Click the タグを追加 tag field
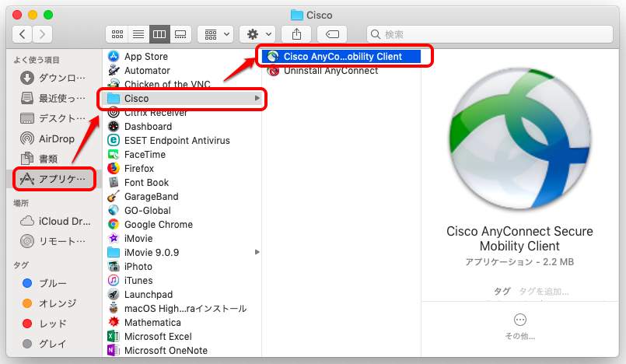Image resolution: width=626 pixels, height=364 pixels. 544,292
